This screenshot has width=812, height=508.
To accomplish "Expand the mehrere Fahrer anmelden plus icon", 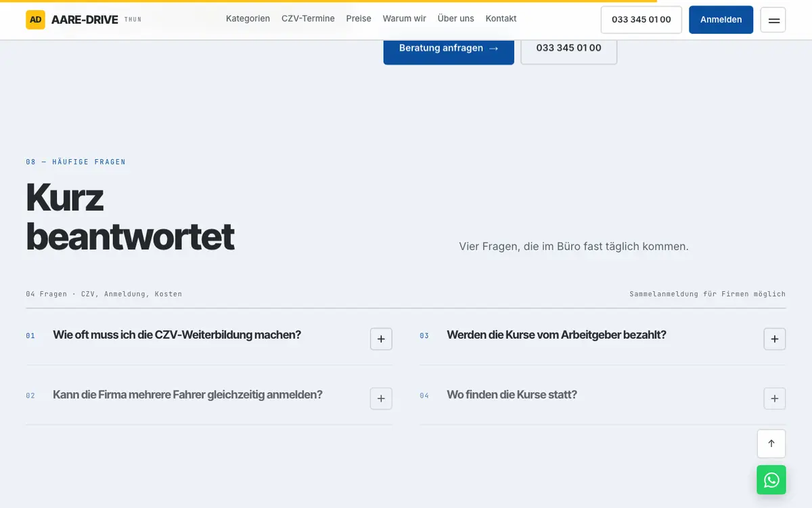I will click(x=381, y=398).
